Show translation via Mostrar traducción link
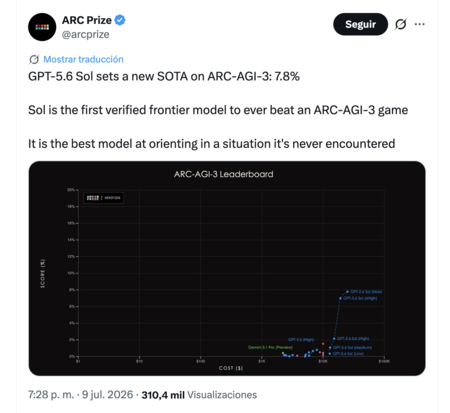The image size is (450, 413). point(83,59)
